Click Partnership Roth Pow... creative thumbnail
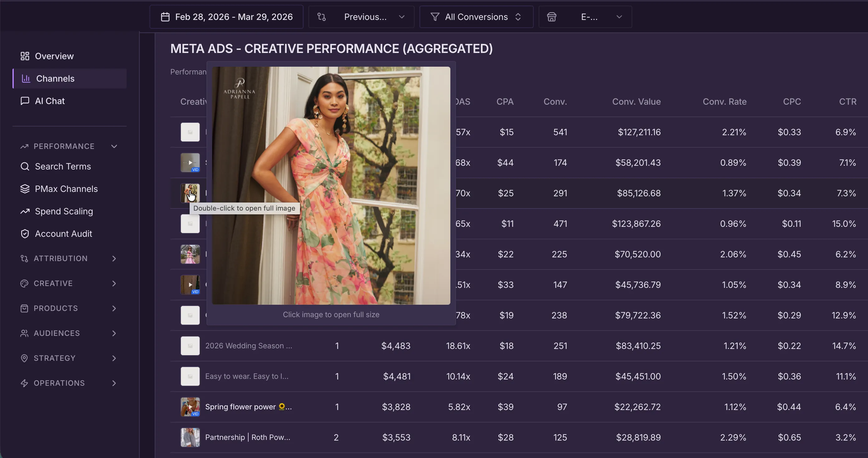The width and height of the screenshot is (868, 458). pyautogui.click(x=190, y=437)
